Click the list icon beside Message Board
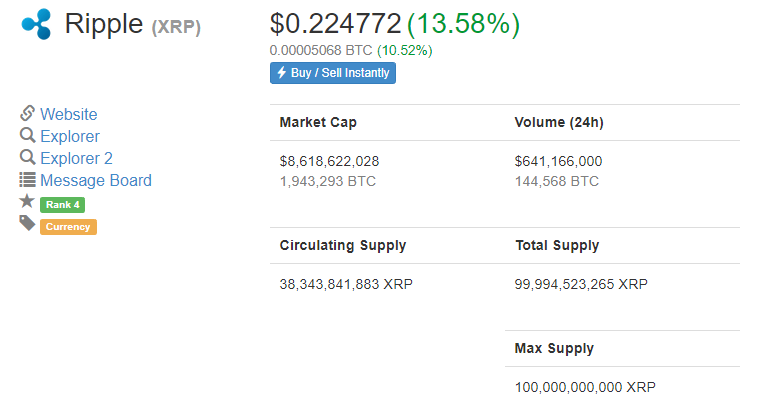The width and height of the screenshot is (770, 412). click(28, 180)
